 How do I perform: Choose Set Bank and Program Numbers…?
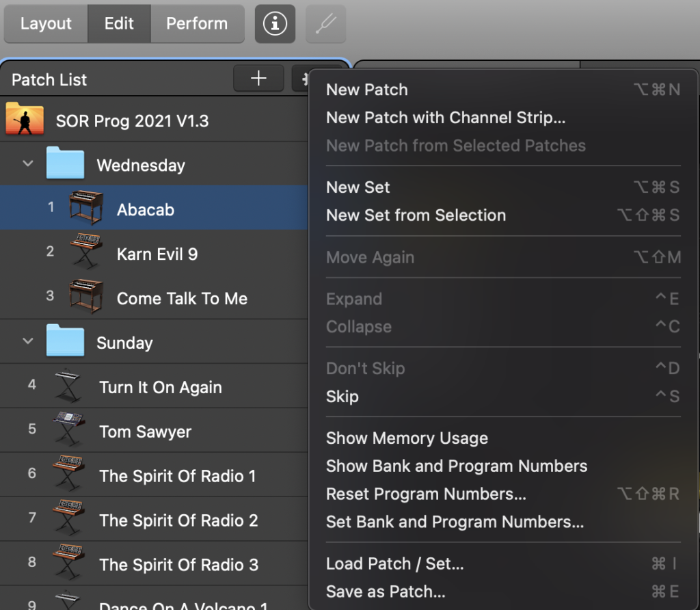pyautogui.click(x=503, y=522)
